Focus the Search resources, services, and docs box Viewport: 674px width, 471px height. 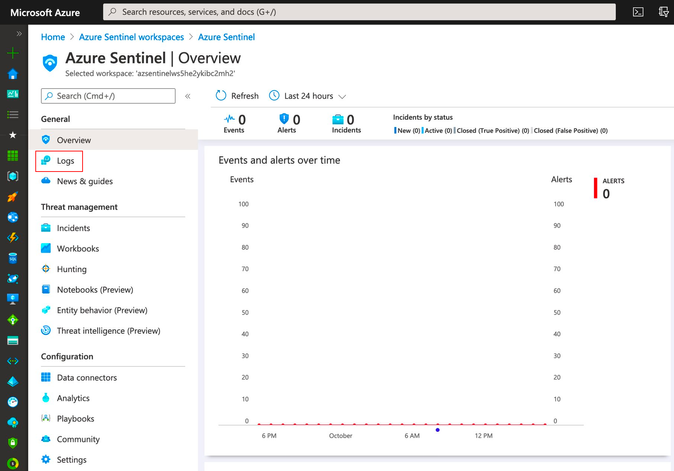(x=359, y=12)
